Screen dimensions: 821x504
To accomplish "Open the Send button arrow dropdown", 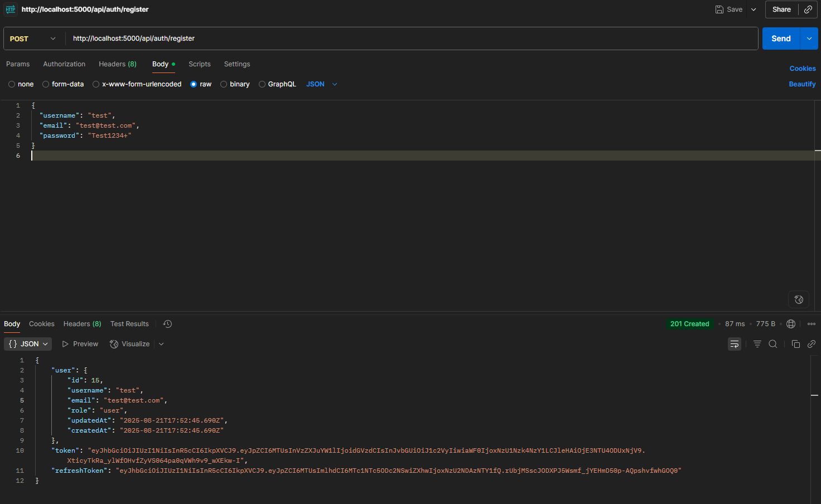I will pos(809,38).
